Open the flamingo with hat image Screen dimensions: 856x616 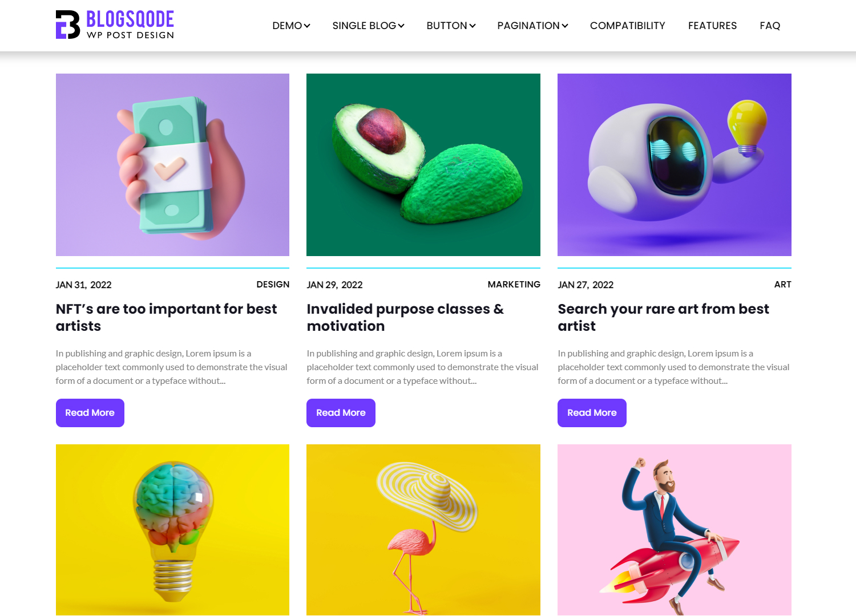pos(423,530)
